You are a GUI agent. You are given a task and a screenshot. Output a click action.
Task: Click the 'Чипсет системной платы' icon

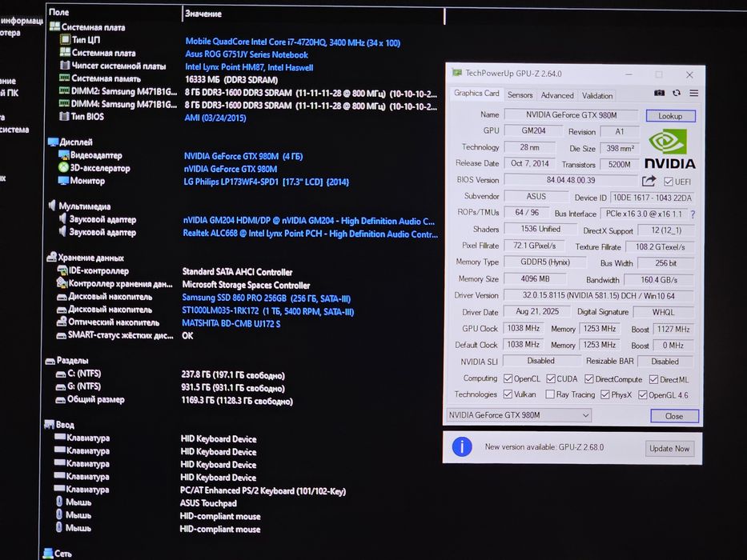tap(65, 66)
